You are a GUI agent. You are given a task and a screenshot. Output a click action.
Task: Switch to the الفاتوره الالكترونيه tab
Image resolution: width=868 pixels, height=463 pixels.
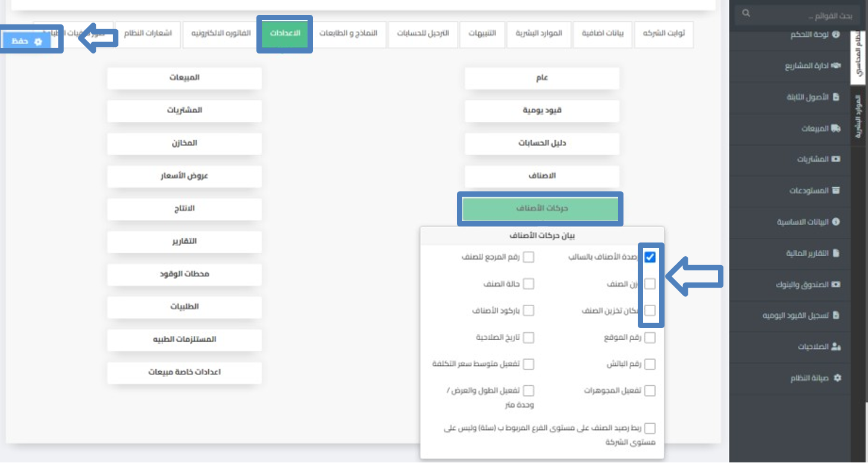pyautogui.click(x=221, y=33)
